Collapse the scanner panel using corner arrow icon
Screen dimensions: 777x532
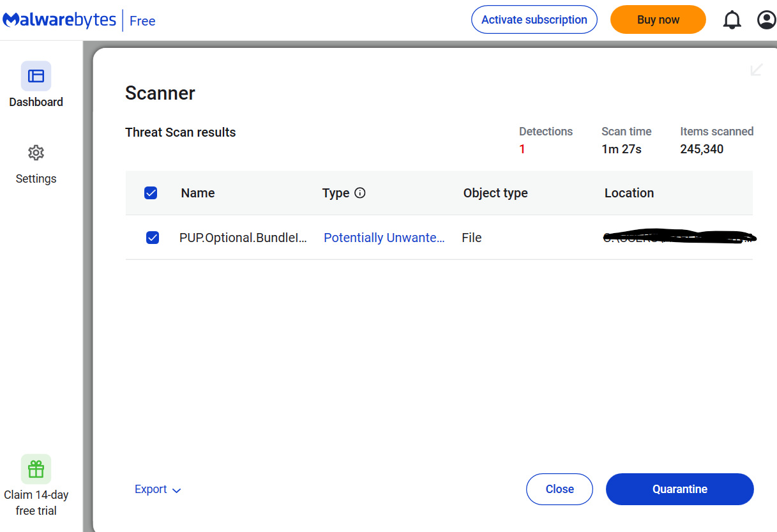pyautogui.click(x=757, y=70)
